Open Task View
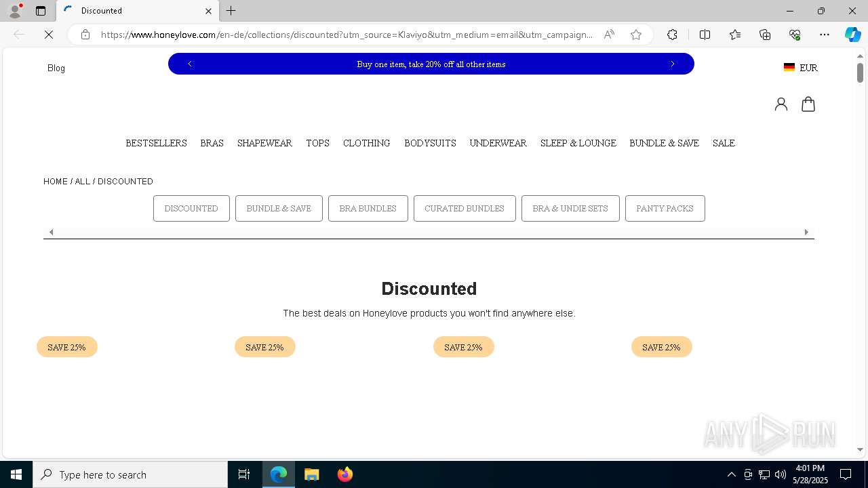 tap(244, 474)
